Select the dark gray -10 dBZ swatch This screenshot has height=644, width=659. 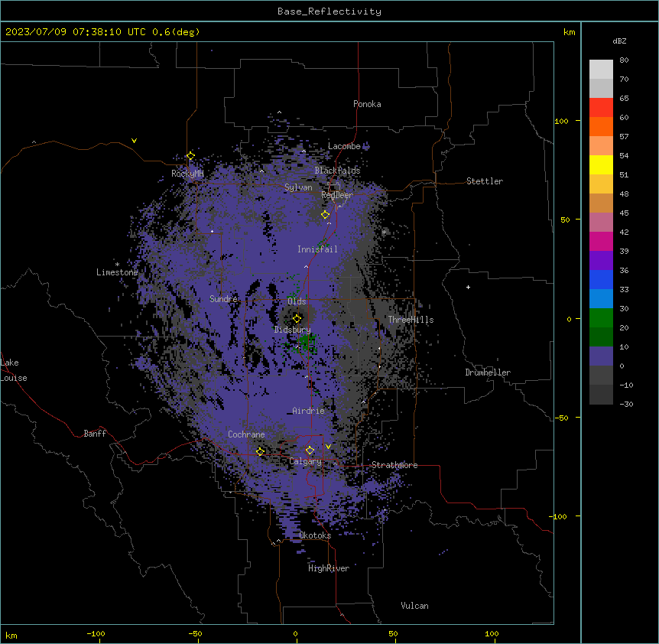[601, 394]
